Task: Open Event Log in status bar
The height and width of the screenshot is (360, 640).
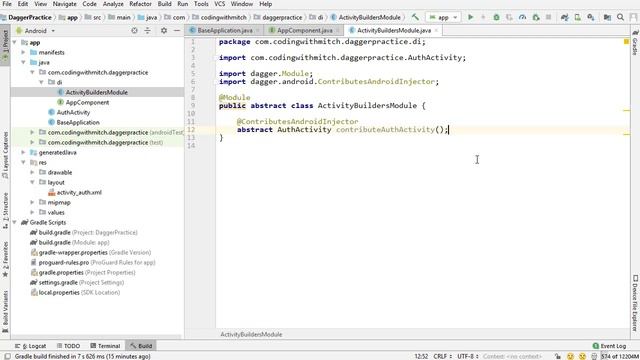Action: coord(609,346)
